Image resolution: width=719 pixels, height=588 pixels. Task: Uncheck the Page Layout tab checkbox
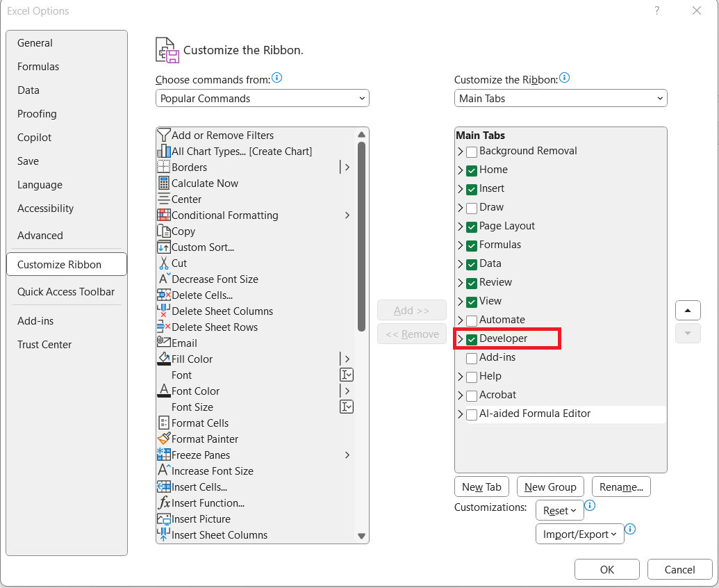pos(472,227)
